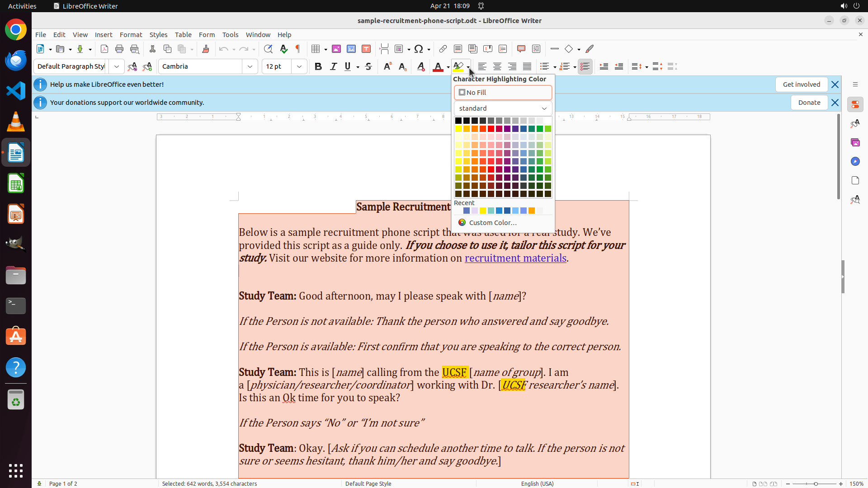Click the Insert Image icon
The width and height of the screenshot is (868, 488).
click(336, 49)
